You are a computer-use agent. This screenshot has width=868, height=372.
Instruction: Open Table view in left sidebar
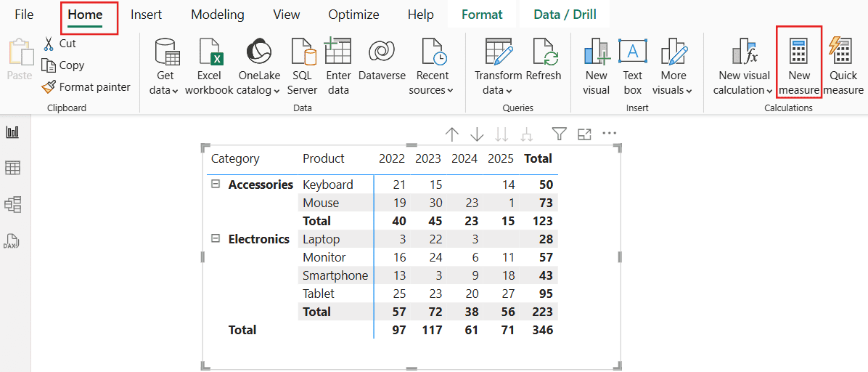point(12,168)
